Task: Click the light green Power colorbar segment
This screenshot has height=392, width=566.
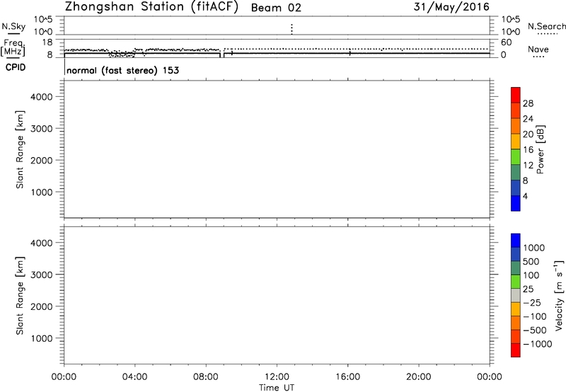Action: [x=516, y=156]
